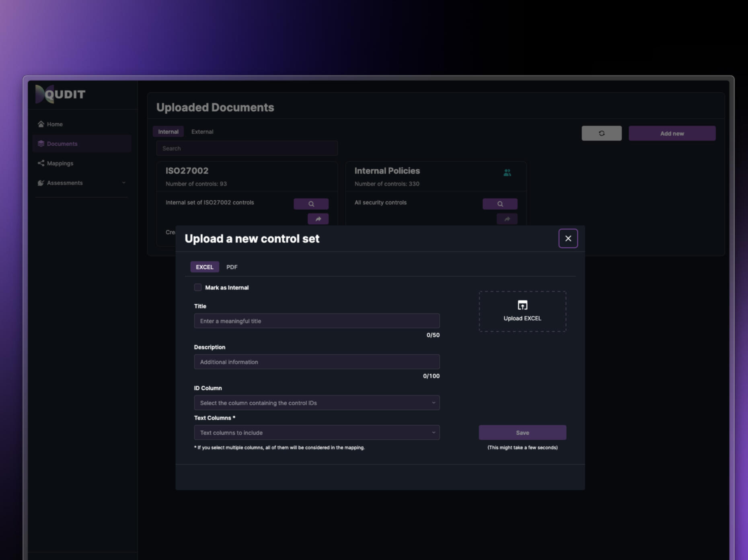Open the Text Columns dropdown

(x=316, y=432)
